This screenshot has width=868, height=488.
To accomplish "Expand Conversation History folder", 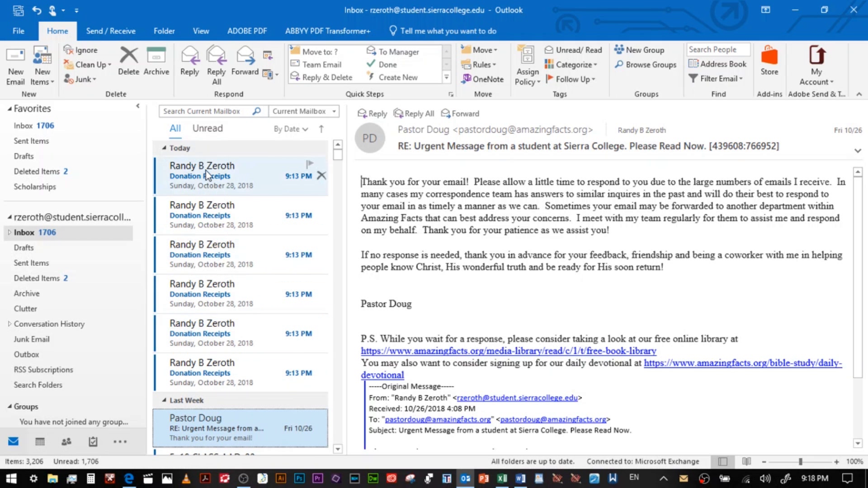I will (x=9, y=324).
